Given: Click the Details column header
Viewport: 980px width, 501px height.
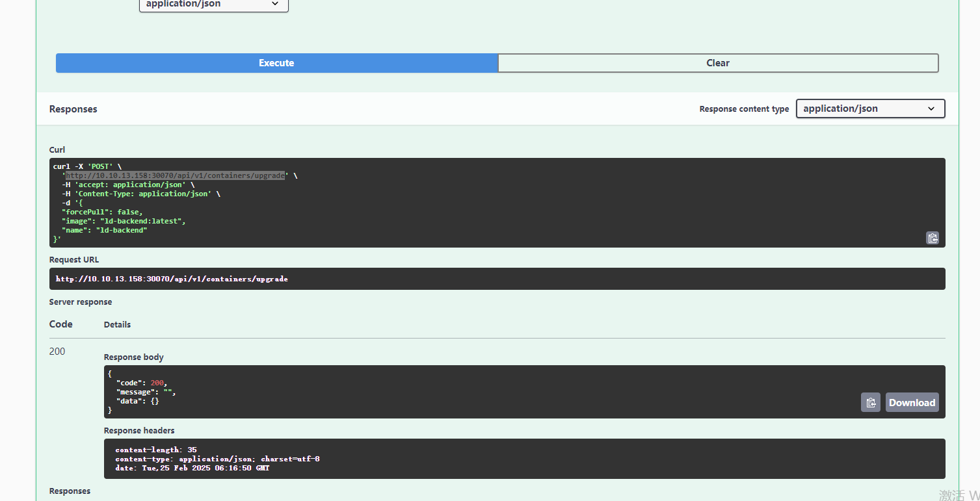Looking at the screenshot, I should (117, 324).
